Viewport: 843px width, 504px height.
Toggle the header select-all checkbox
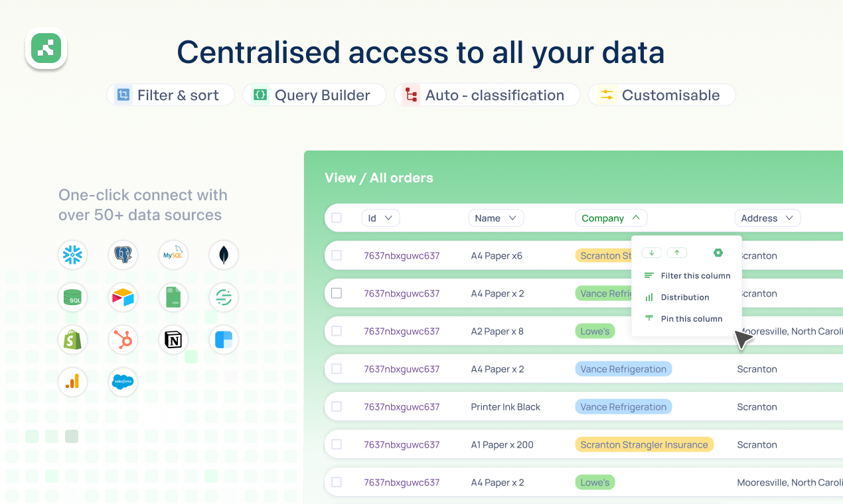pyautogui.click(x=337, y=218)
